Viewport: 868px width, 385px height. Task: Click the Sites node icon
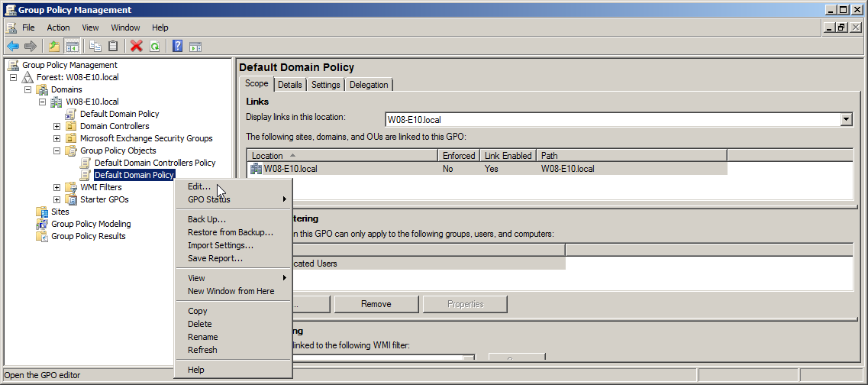[x=42, y=212]
